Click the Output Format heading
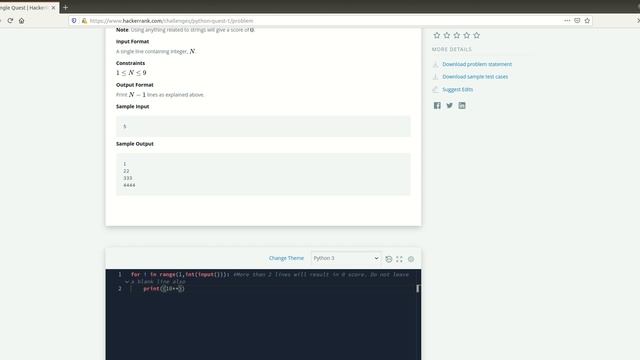Image resolution: width=640 pixels, height=360 pixels. tap(135, 84)
